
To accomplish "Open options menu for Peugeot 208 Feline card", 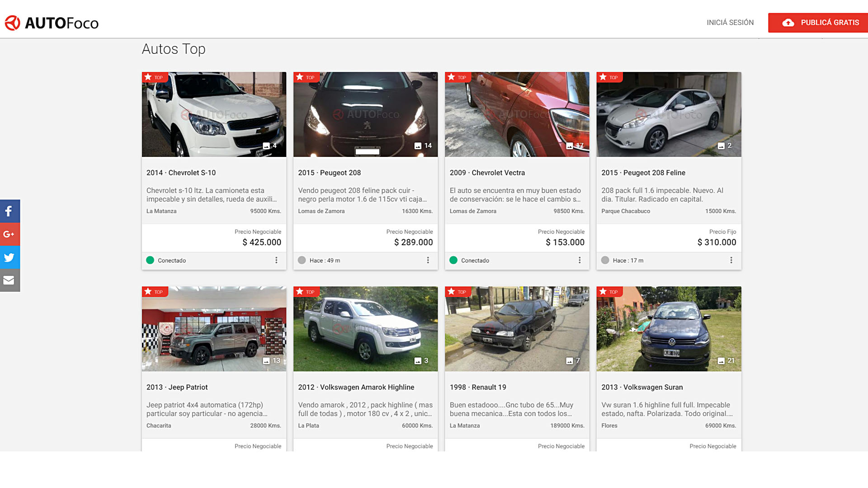I will (x=731, y=260).
